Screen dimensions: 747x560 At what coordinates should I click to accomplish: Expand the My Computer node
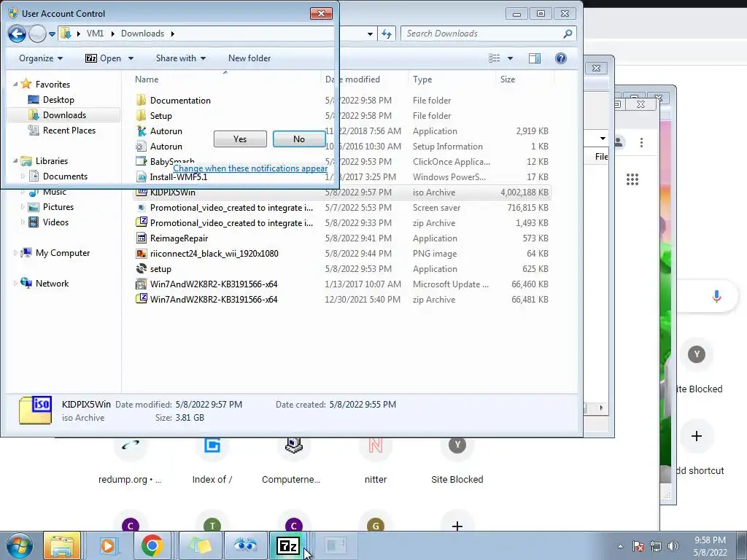[15, 253]
